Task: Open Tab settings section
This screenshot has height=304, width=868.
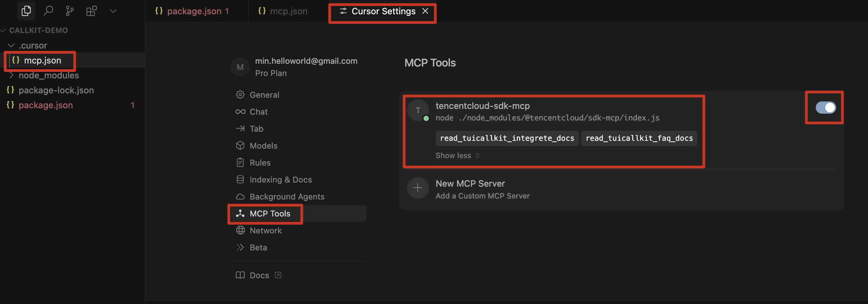Action: [x=299, y=129]
